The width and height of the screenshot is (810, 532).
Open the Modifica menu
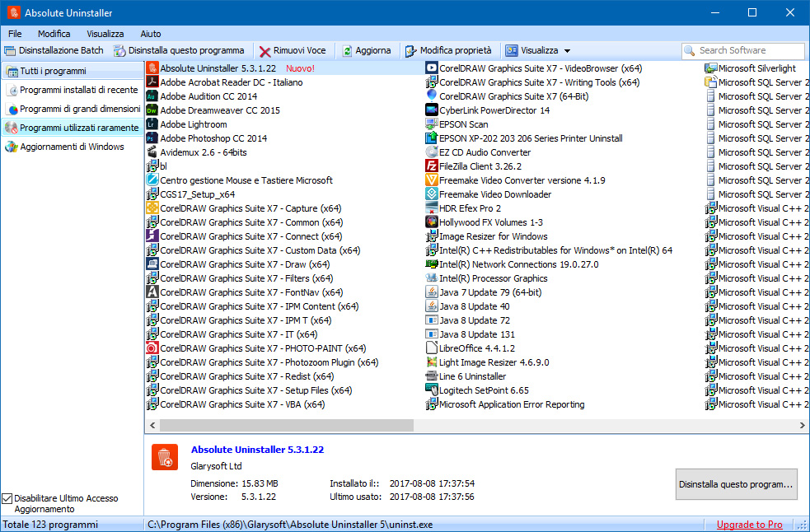click(x=54, y=34)
